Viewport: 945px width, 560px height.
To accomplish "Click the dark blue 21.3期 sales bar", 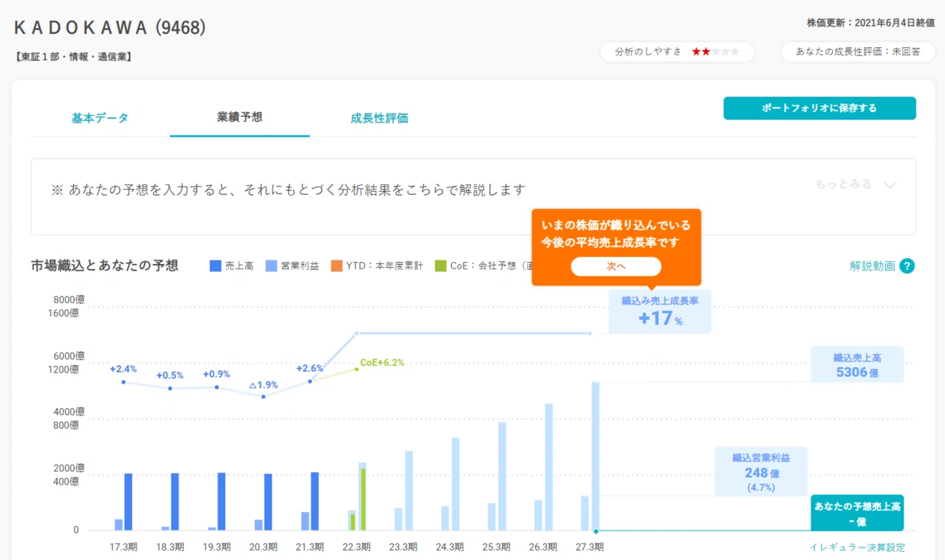I will (x=315, y=502).
